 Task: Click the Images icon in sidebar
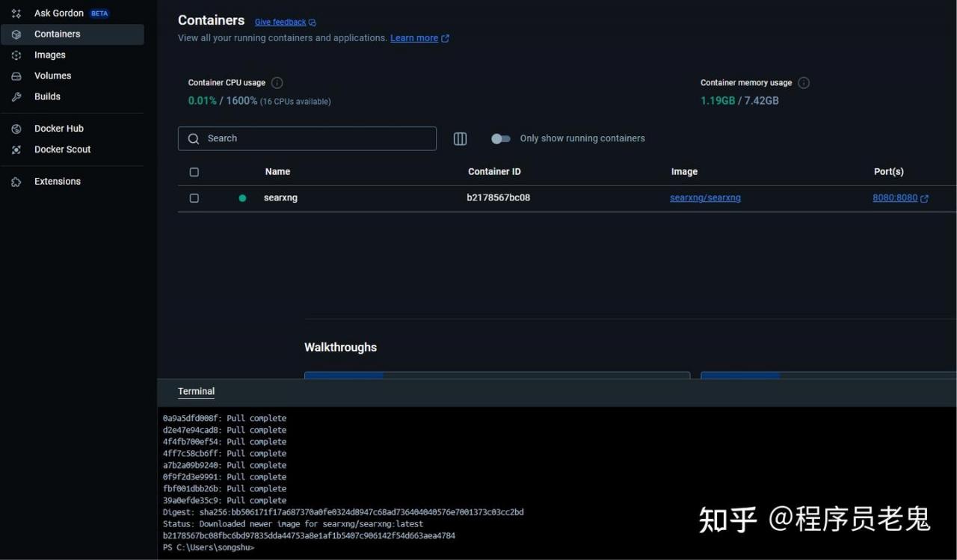tap(16, 55)
